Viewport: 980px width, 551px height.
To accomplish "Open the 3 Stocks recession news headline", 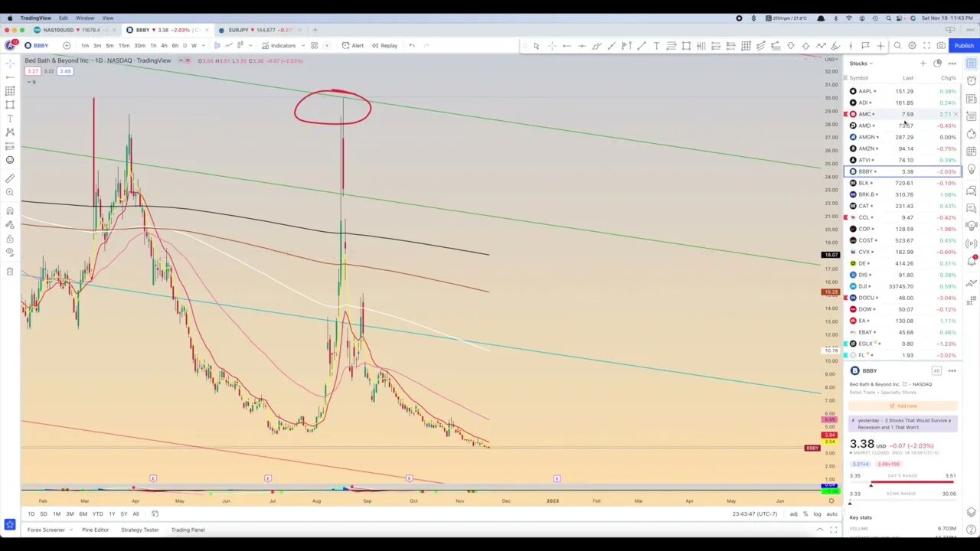I will [903, 424].
